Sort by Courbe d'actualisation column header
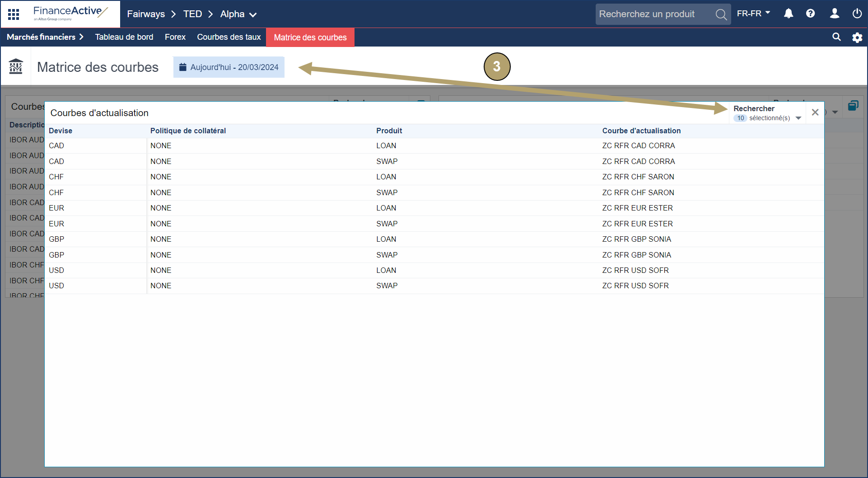 (x=641, y=131)
